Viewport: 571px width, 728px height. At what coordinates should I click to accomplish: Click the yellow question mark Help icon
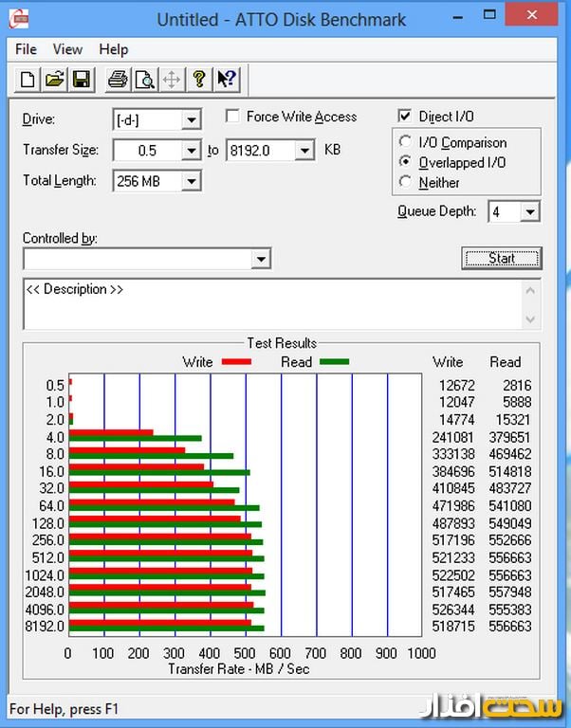click(199, 80)
